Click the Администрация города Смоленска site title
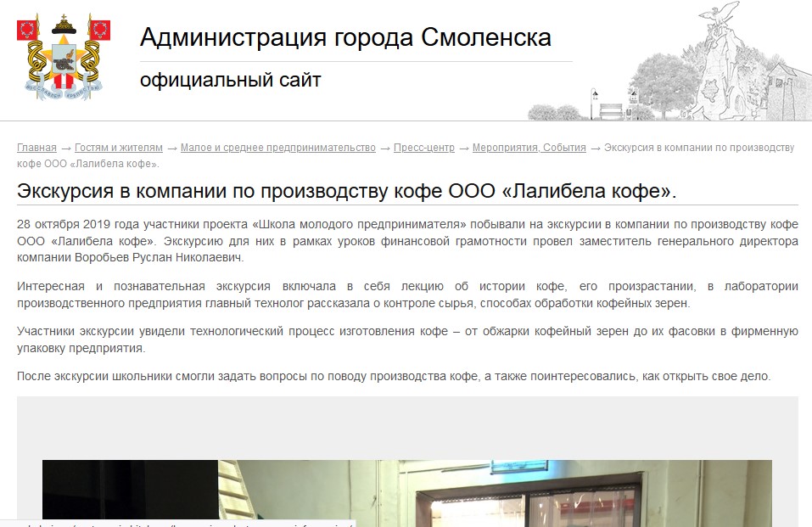This screenshot has width=812, height=527. 345,37
